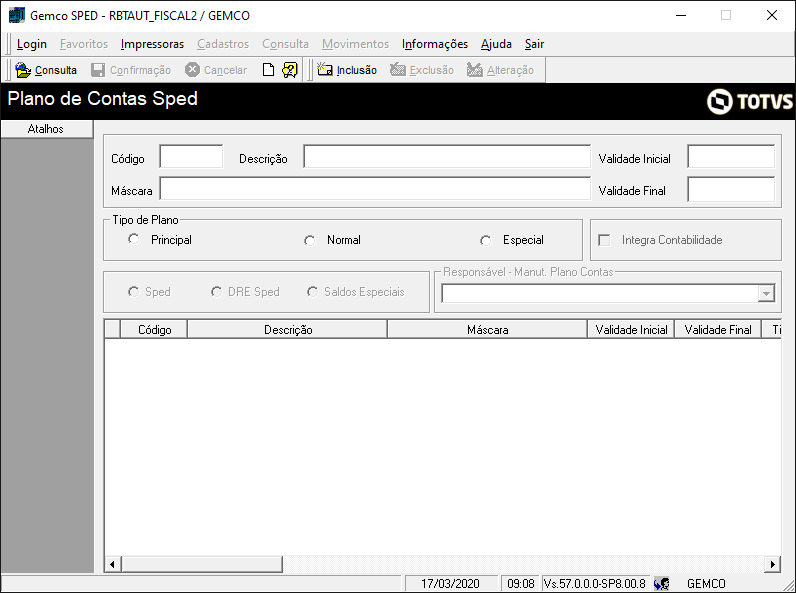
Task: Click the Inclusão toolbar icon
Action: tap(325, 70)
